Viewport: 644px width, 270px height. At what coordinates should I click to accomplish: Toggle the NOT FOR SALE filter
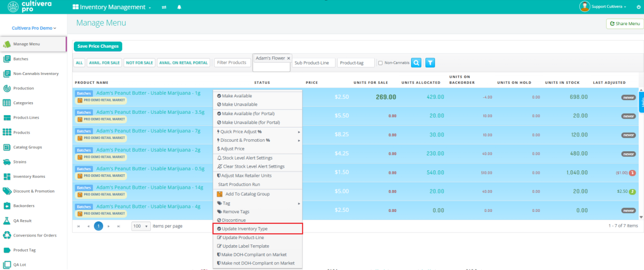click(139, 63)
